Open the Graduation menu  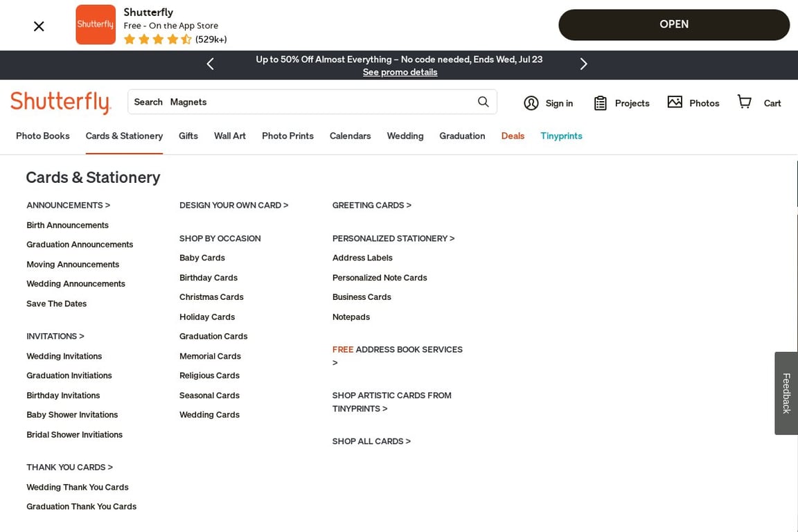(462, 136)
